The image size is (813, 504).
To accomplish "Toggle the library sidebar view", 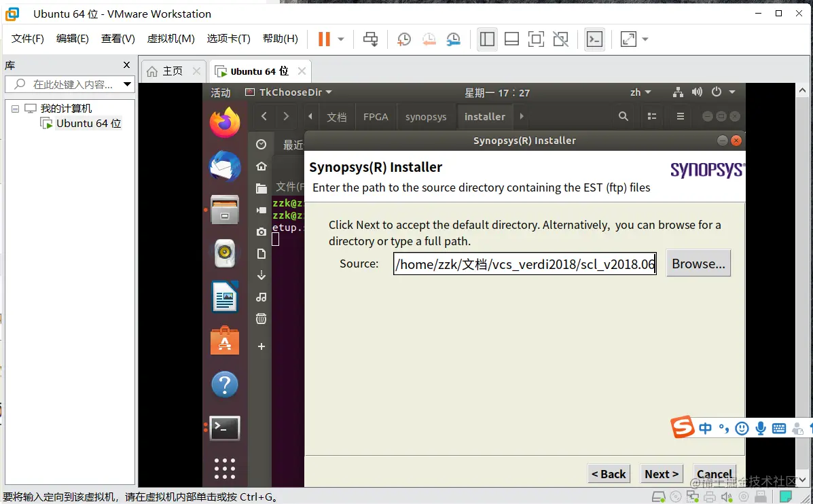I will pyautogui.click(x=487, y=39).
